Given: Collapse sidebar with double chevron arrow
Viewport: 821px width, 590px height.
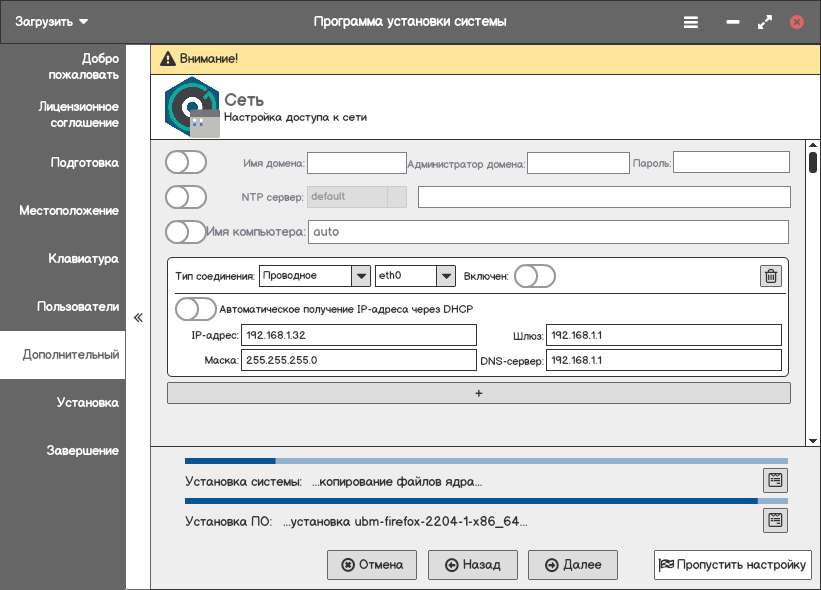Looking at the screenshot, I should 138,317.
